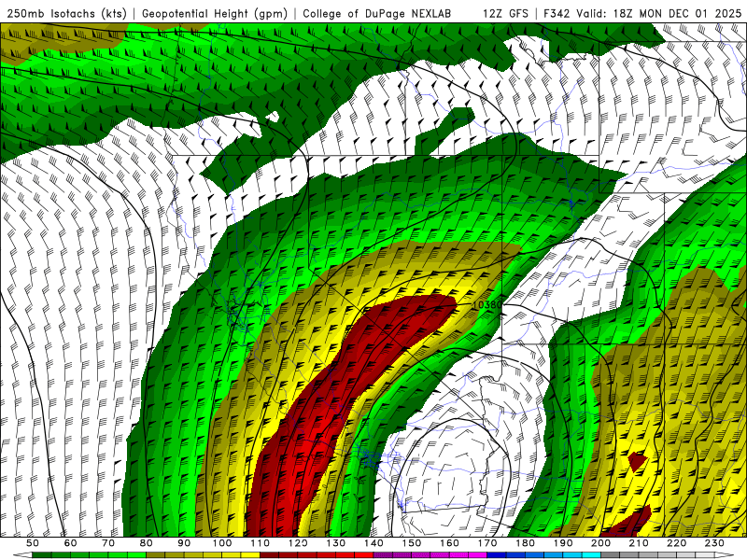Viewport: 747px width, 560px height.
Task: Select the '200' isotach scale number
Action: pyautogui.click(x=600, y=543)
